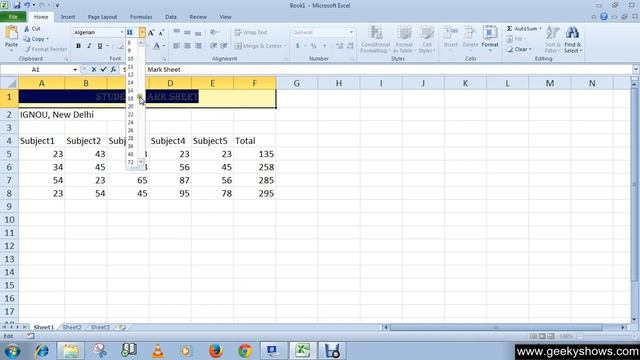Apply the Percent Style format

(313, 46)
